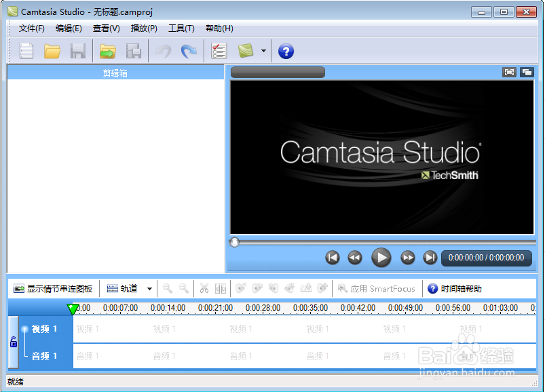Expand dropdown arrow next to recorder icon

coord(263,51)
